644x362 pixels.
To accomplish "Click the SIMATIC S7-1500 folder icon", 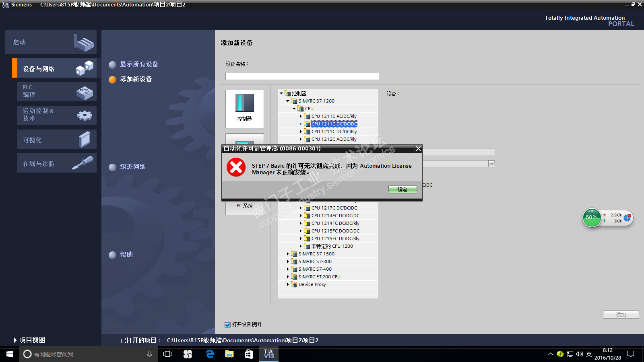I will pyautogui.click(x=294, y=254).
